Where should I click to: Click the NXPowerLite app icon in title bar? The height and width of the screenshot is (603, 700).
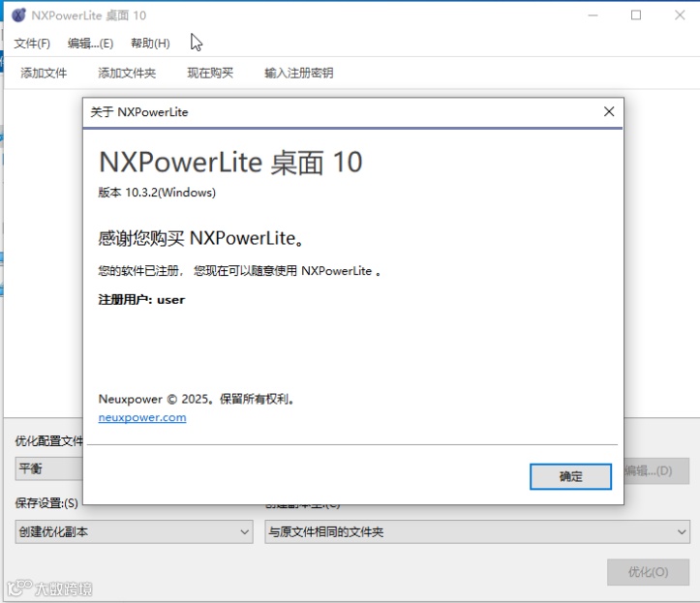(18, 15)
